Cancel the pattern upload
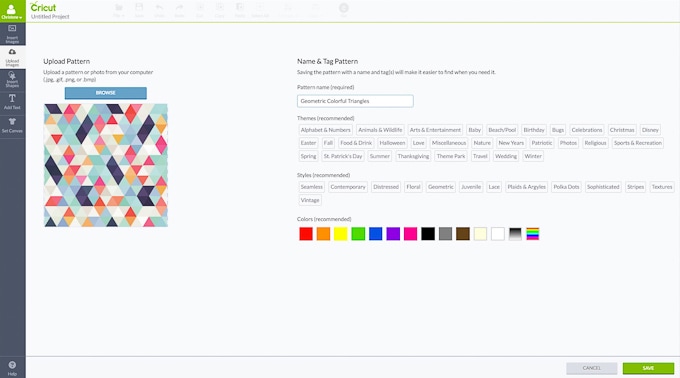Screen dimensions: 680x378 tap(592, 368)
